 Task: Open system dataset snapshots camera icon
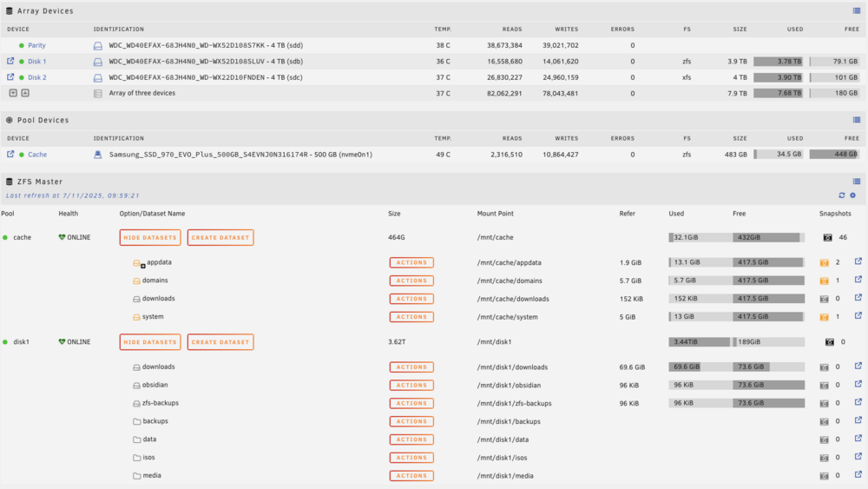[825, 317]
